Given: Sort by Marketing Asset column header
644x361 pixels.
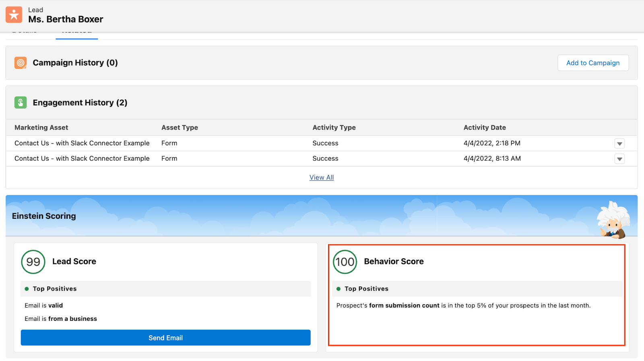Looking at the screenshot, I should [41, 127].
